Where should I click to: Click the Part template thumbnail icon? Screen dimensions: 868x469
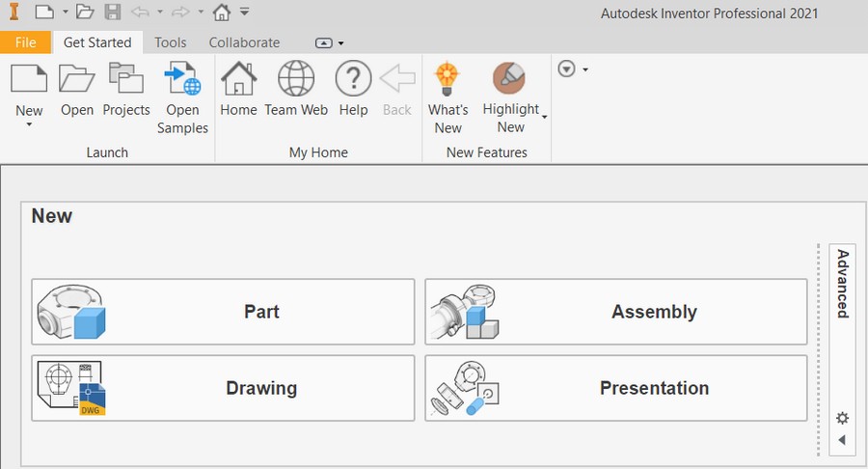tap(70, 312)
